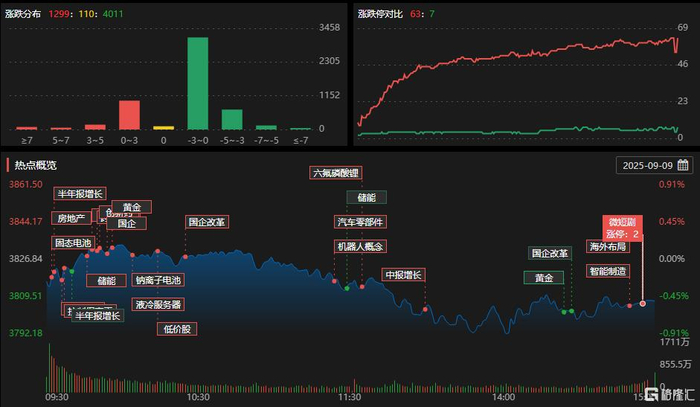Screen dimensions: 700x407
Task: Click the 机器人概念 tag
Action: coord(360,246)
